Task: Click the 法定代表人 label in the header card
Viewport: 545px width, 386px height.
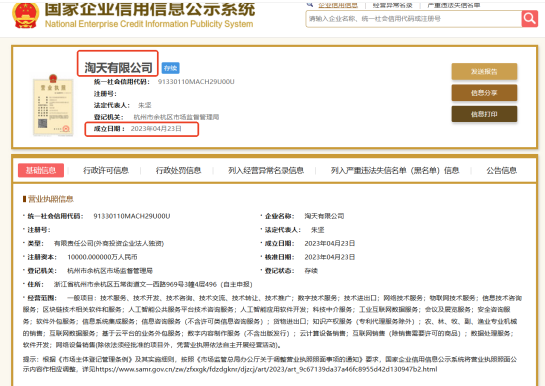Action: click(112, 105)
